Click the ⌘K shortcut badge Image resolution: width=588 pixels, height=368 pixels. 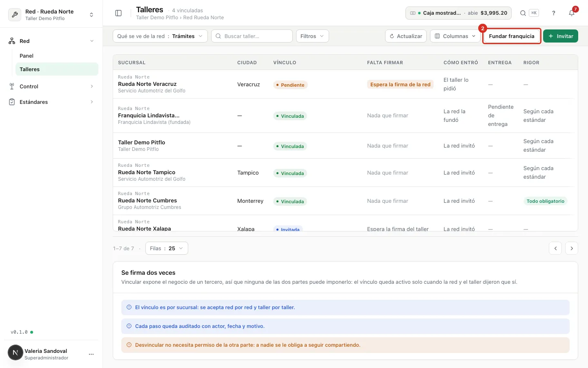(x=534, y=13)
